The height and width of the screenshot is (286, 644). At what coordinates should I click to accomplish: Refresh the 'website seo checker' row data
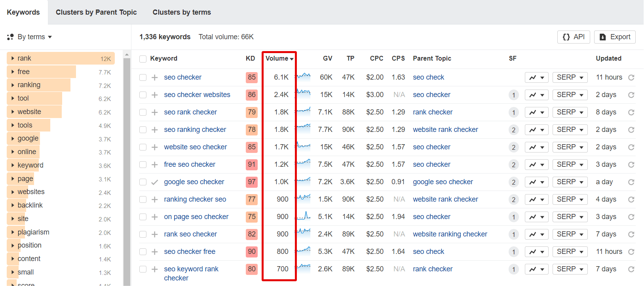coord(631,147)
